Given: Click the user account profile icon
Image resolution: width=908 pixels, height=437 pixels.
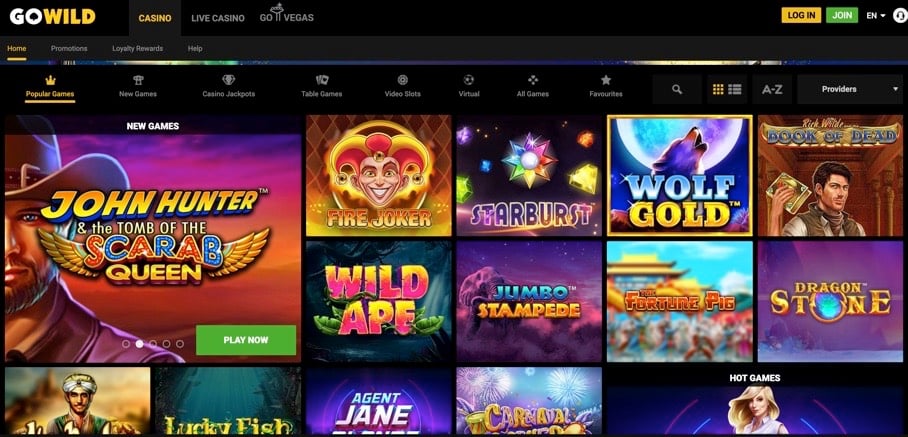Looking at the screenshot, I should point(900,16).
